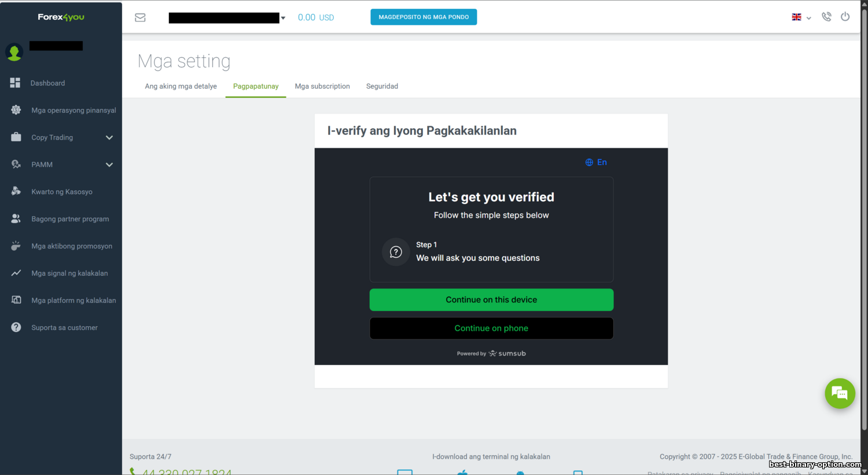Click Magdeposito ng mga pondo button

coord(424,17)
